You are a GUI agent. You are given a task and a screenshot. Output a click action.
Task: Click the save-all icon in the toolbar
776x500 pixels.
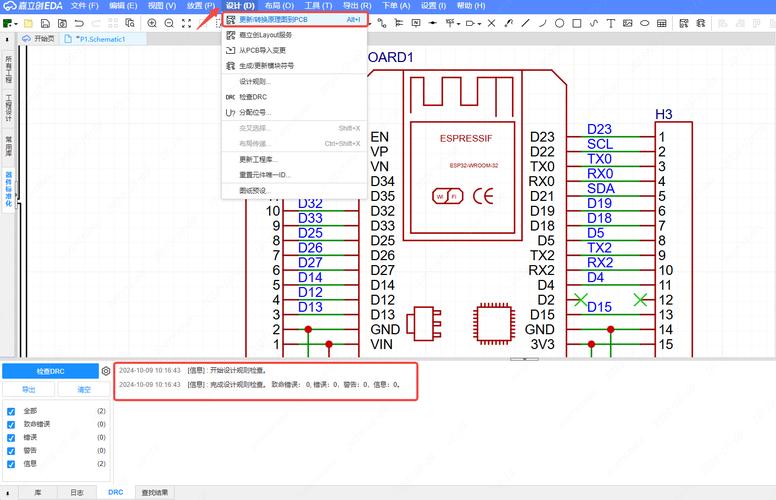point(62,23)
